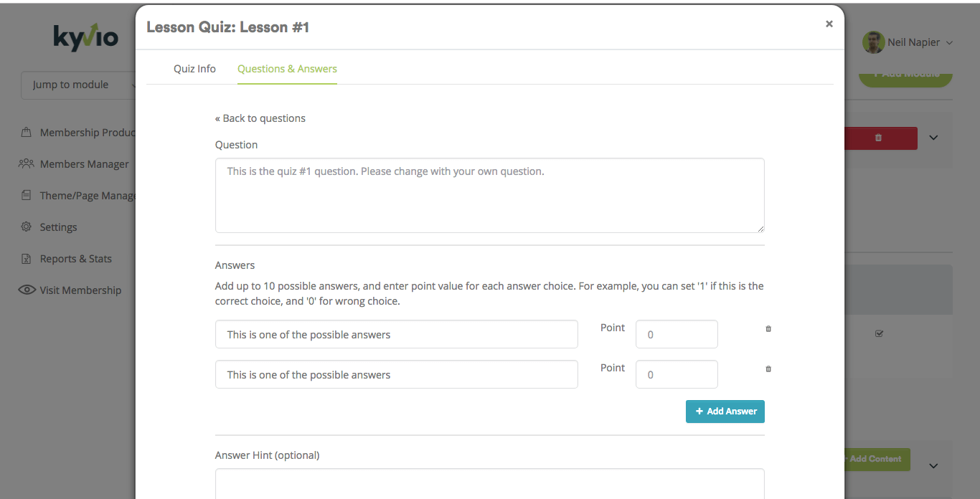Collapse the module chevron beside the red button

click(x=933, y=138)
